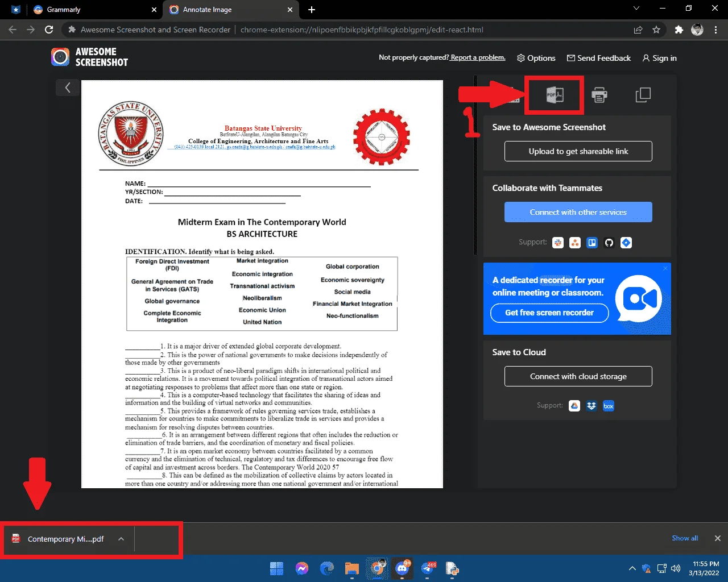Click the address bar URL
The width and height of the screenshot is (728, 582).
(362, 30)
